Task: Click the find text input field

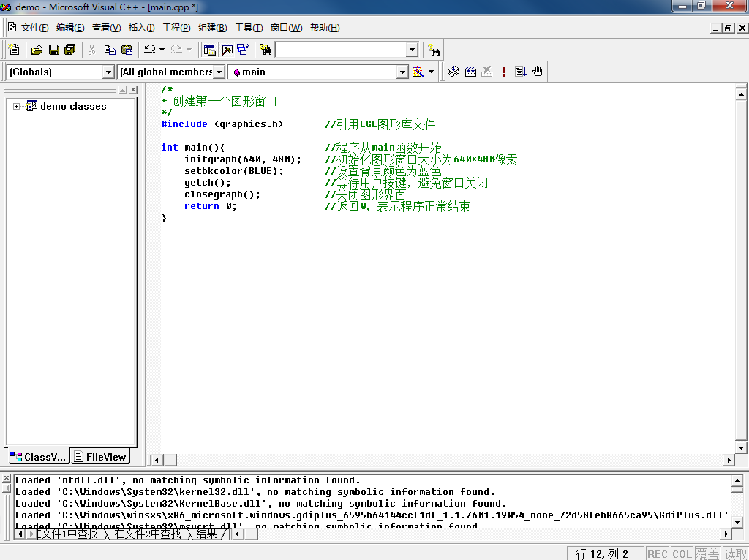Action: (x=340, y=50)
